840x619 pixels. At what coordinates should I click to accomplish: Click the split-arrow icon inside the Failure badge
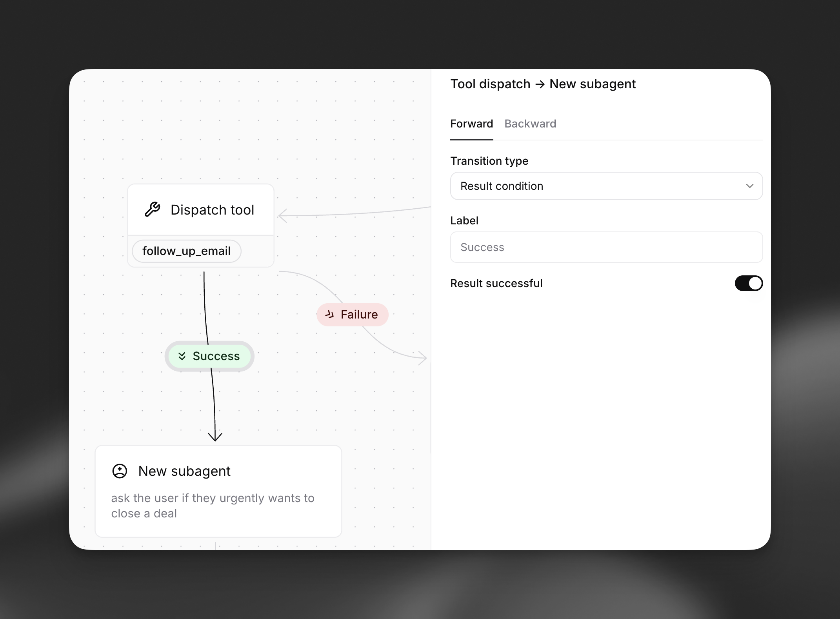[329, 314]
